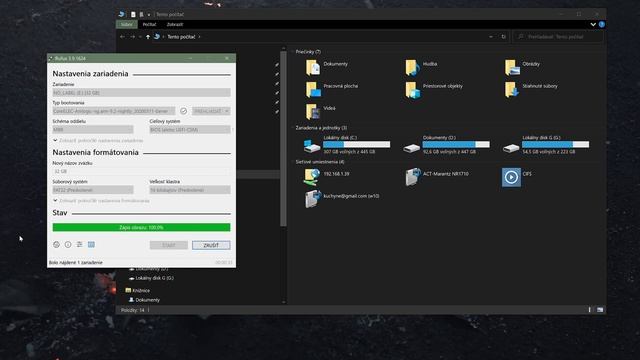Click the START button in Rufus
Image resolution: width=640 pixels, height=360 pixels.
[x=169, y=245]
